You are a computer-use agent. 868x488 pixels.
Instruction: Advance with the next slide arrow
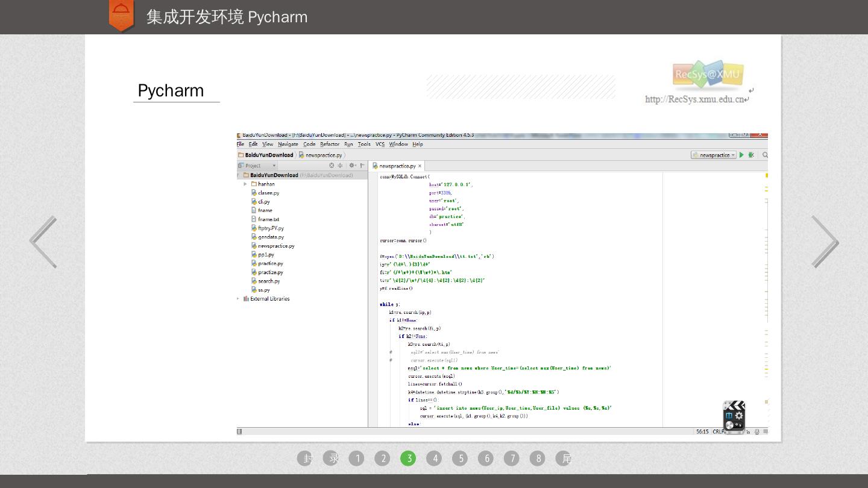point(824,242)
